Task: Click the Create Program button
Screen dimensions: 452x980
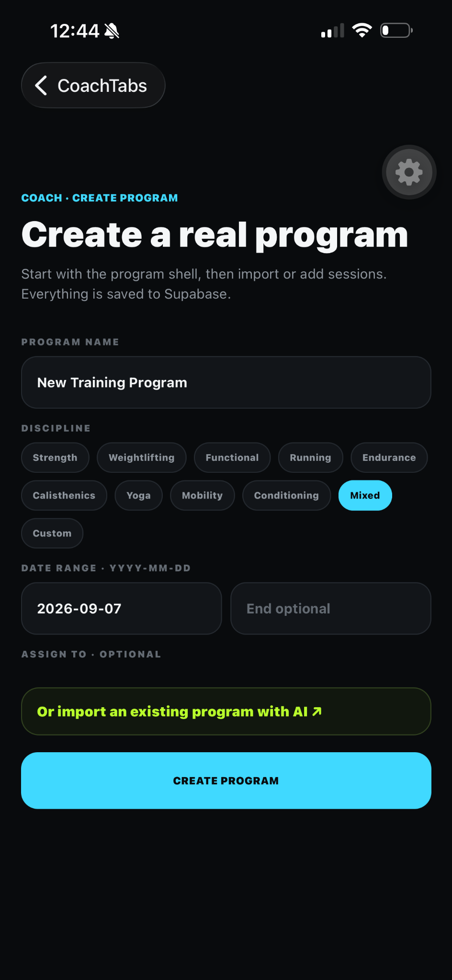Action: (x=226, y=780)
